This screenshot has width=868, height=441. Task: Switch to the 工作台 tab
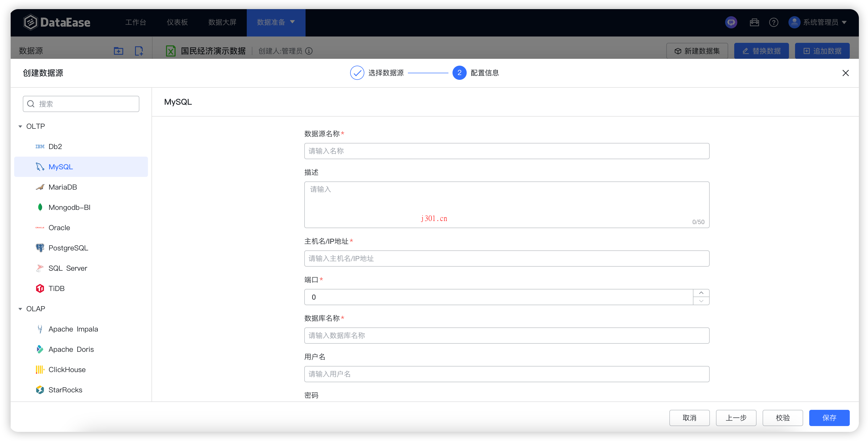point(136,22)
